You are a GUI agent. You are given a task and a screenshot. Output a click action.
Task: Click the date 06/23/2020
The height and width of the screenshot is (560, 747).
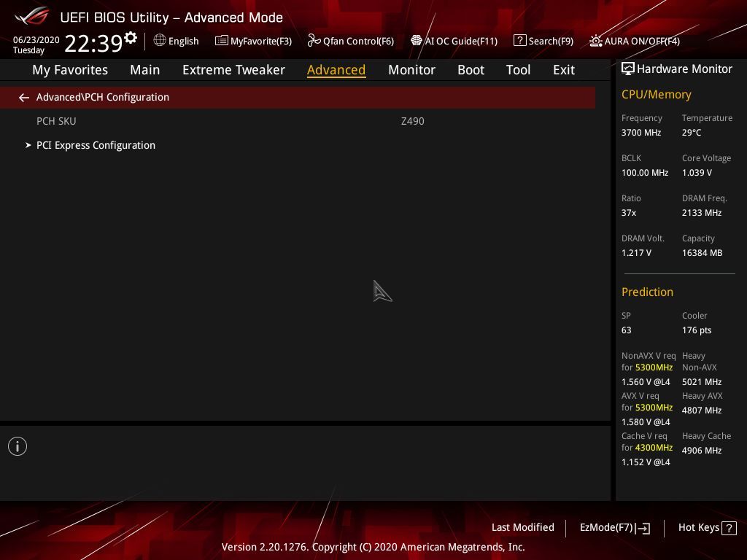36,40
